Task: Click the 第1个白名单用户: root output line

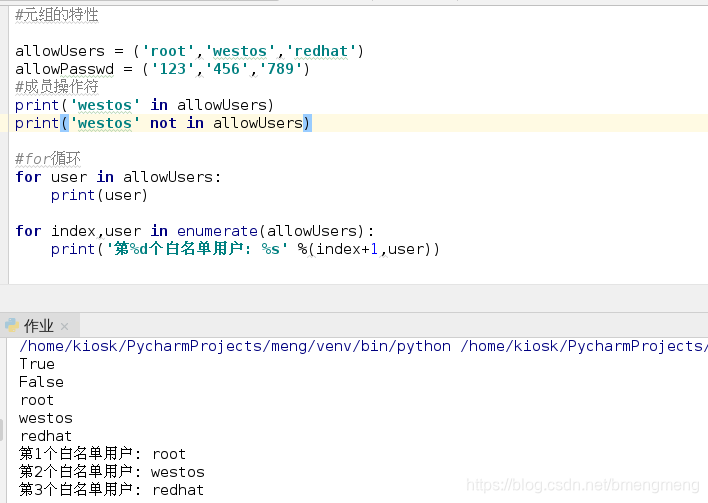Action: tap(102, 454)
